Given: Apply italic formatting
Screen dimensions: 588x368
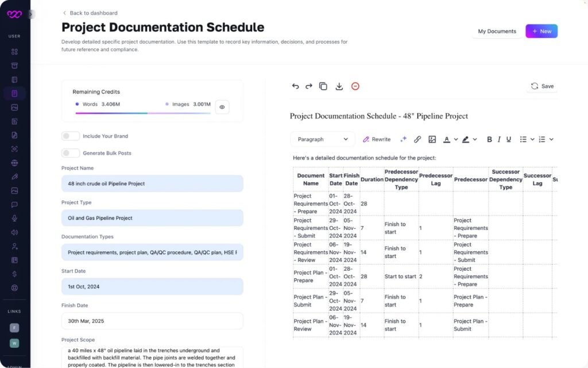Looking at the screenshot, I should pos(499,139).
